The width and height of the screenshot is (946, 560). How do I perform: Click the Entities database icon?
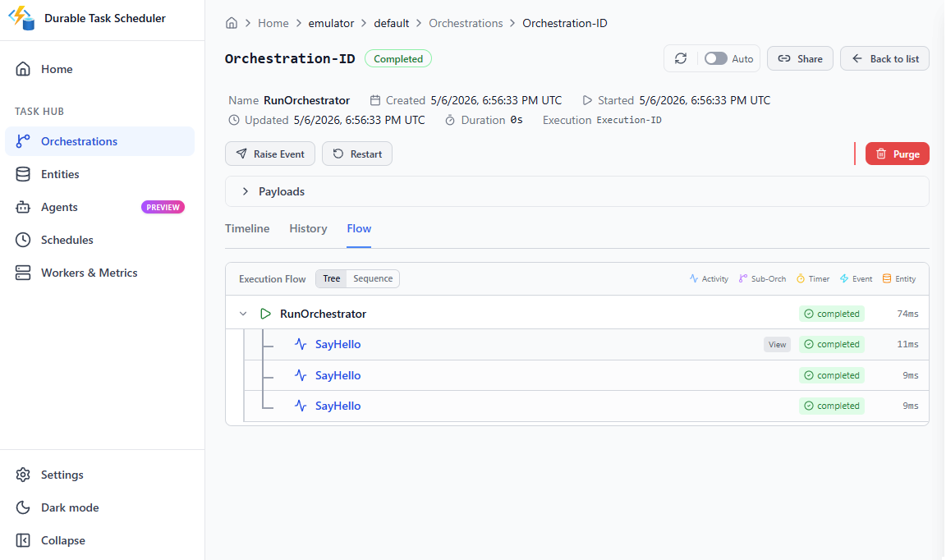[x=23, y=174]
